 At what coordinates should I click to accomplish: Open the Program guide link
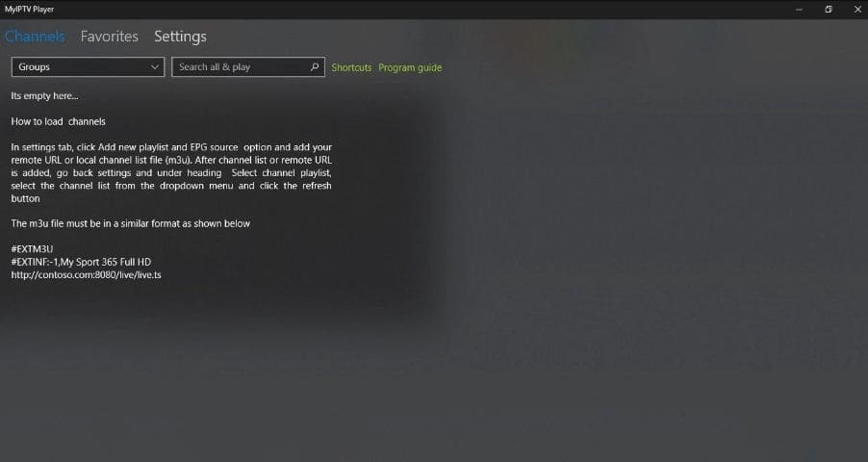(x=410, y=67)
